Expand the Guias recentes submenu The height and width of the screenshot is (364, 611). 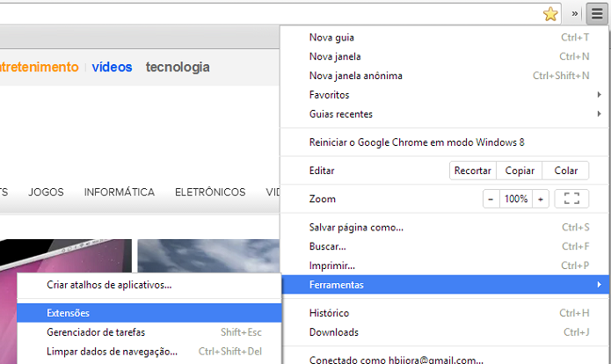(x=444, y=113)
